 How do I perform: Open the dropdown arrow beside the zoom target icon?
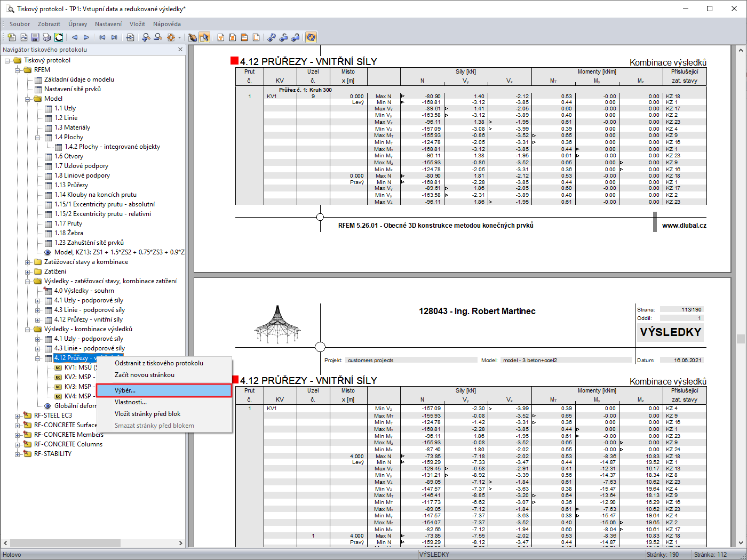179,37
